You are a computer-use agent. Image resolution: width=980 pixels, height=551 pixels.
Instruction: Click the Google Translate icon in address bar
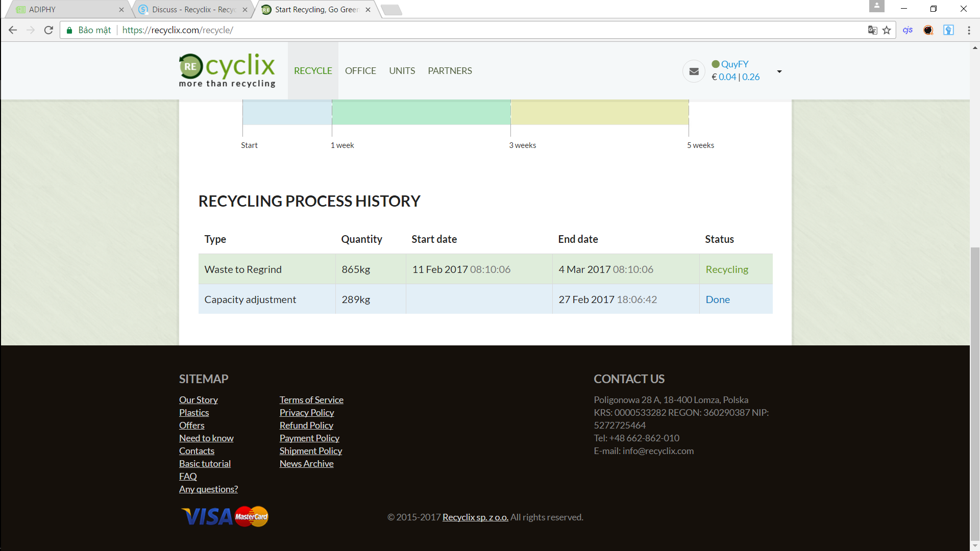coord(872,30)
